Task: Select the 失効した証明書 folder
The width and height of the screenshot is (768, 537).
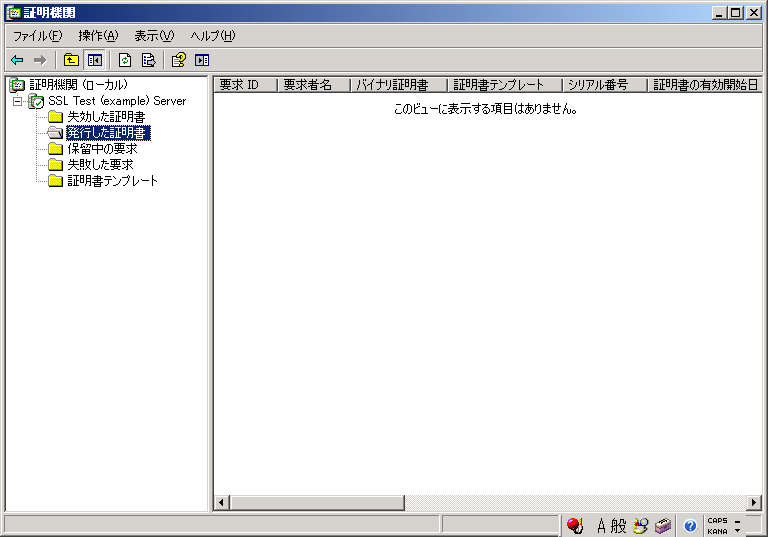Action: tap(105, 117)
